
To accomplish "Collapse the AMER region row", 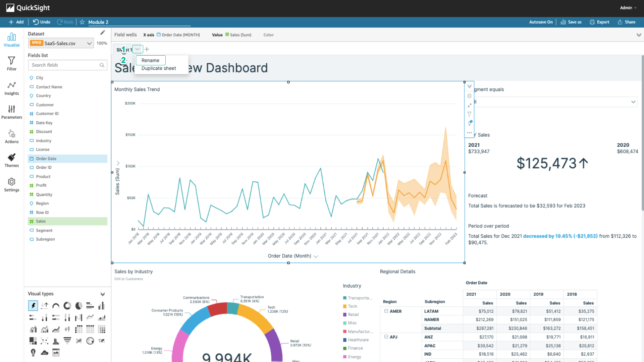I will [386, 311].
